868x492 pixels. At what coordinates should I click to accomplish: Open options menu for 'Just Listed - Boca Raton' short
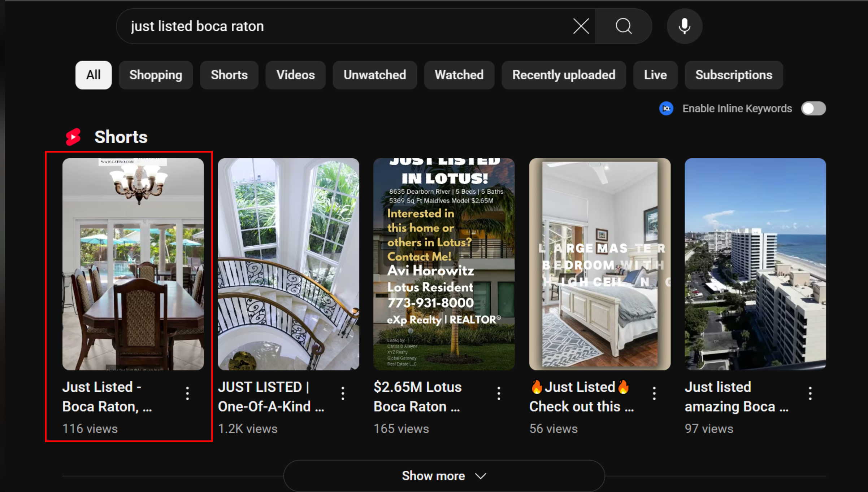click(187, 393)
